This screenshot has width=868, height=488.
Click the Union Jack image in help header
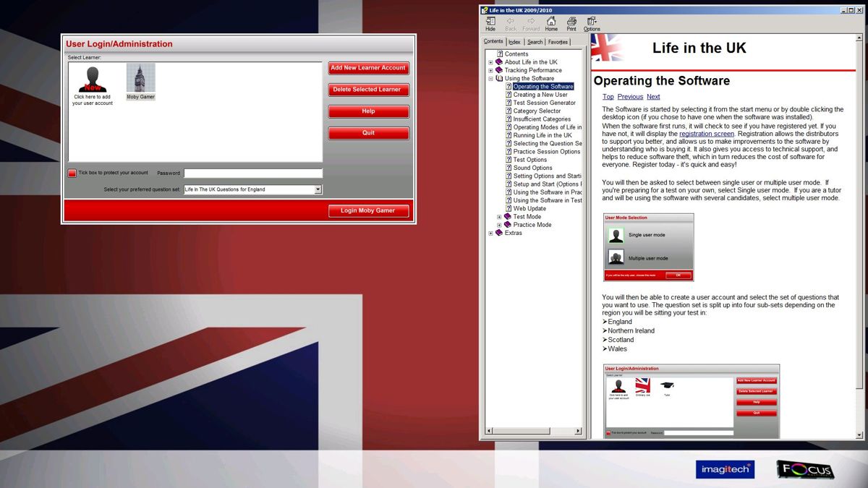tap(608, 48)
